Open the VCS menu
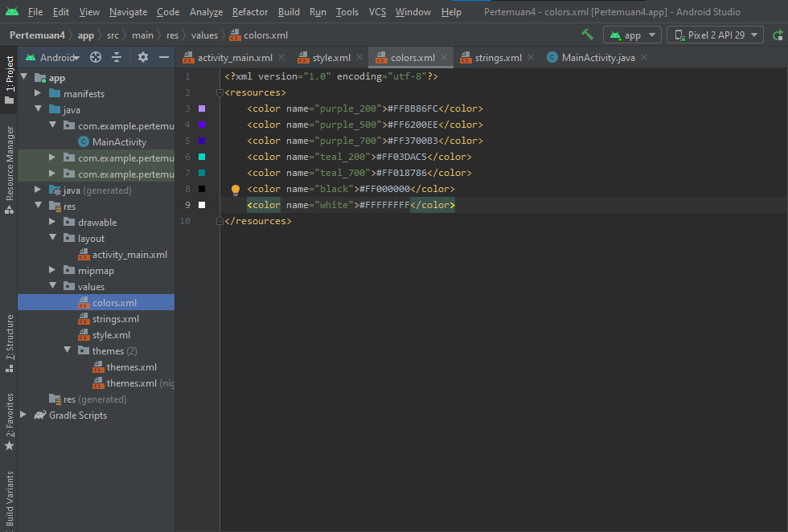The image size is (788, 532). (x=377, y=11)
